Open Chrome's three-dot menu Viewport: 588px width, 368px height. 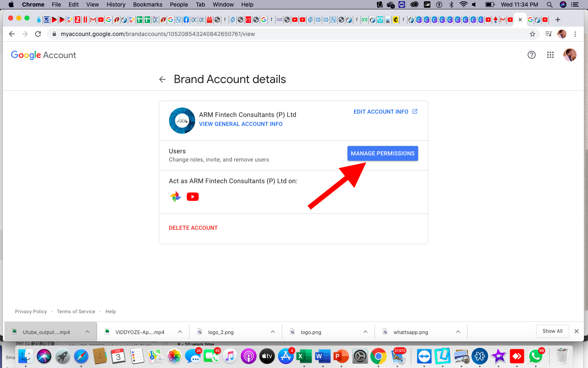575,34
